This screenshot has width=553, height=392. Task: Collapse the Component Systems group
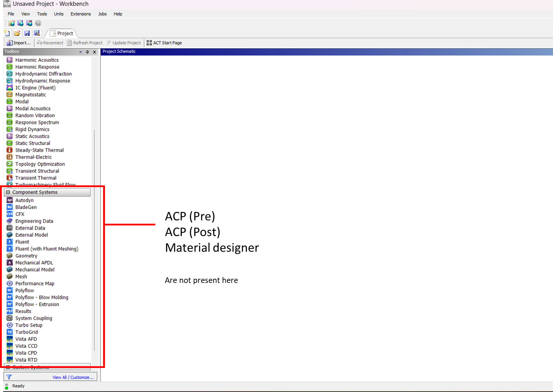click(8, 192)
